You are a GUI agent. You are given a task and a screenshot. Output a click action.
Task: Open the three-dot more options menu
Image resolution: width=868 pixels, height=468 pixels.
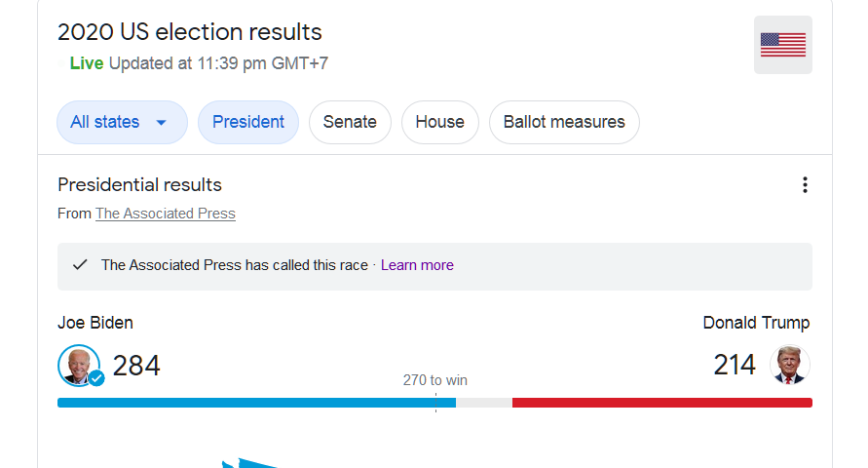pos(805,185)
